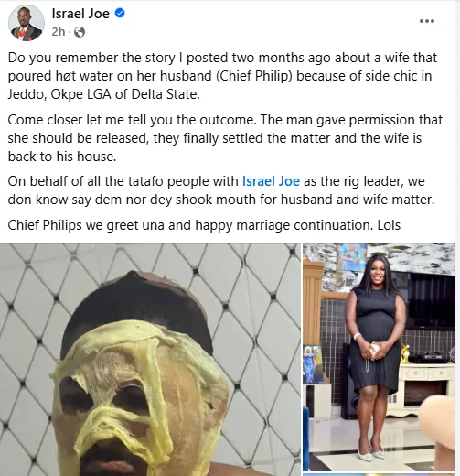Viewport: 460px width, 476px height.
Task: Open the photo of woman in black dress
Action: pos(379,357)
